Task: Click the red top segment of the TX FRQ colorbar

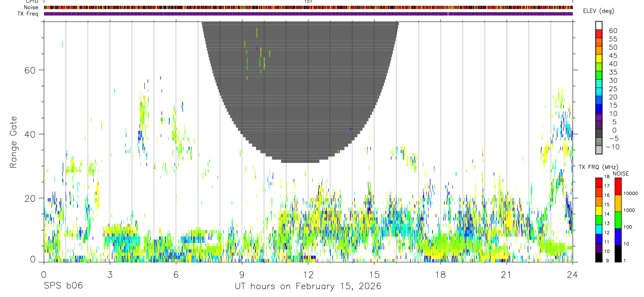Action: [x=598, y=183]
